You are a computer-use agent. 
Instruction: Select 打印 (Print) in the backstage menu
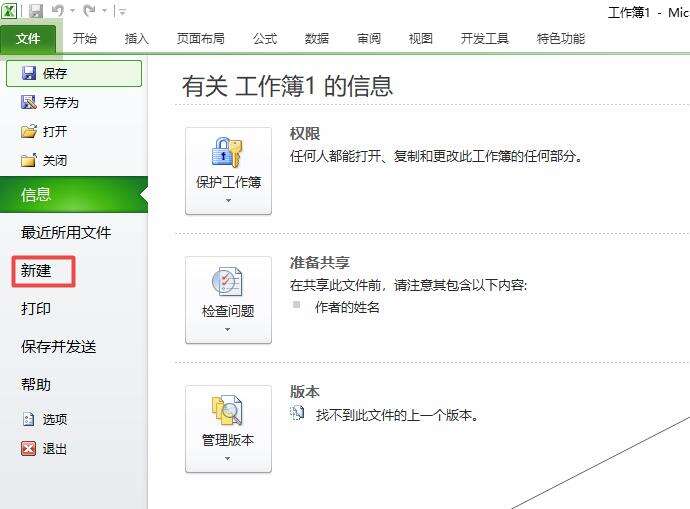(36, 308)
